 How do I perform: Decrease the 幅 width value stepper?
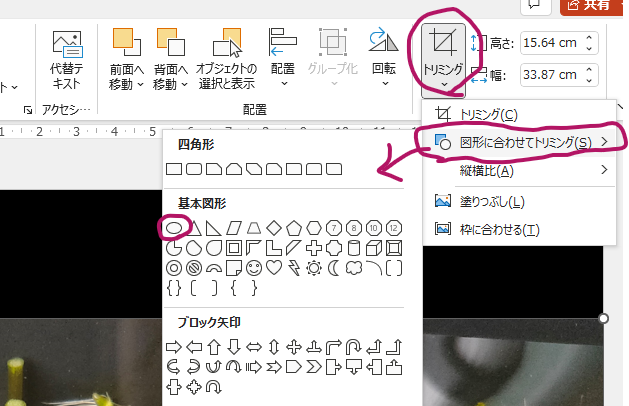pyautogui.click(x=589, y=79)
